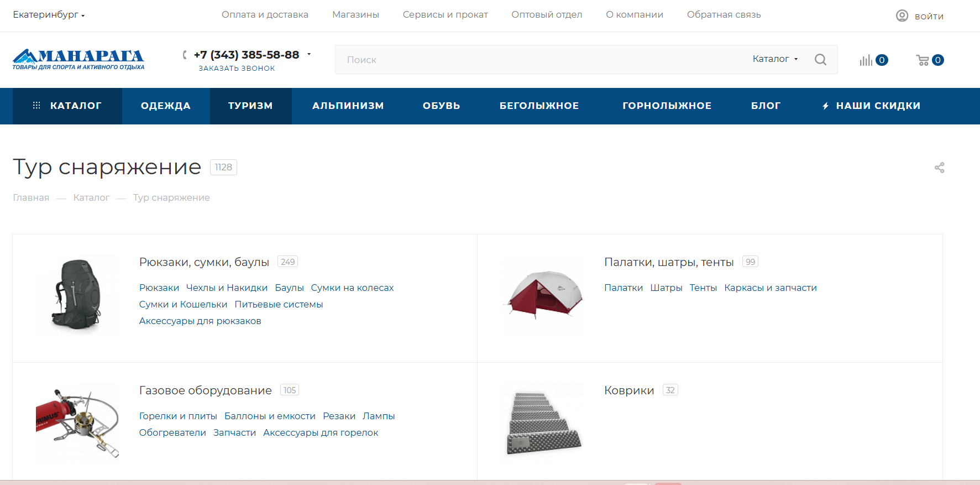The height and width of the screenshot is (485, 980).
Task: Click the user profile login icon
Action: [902, 15]
